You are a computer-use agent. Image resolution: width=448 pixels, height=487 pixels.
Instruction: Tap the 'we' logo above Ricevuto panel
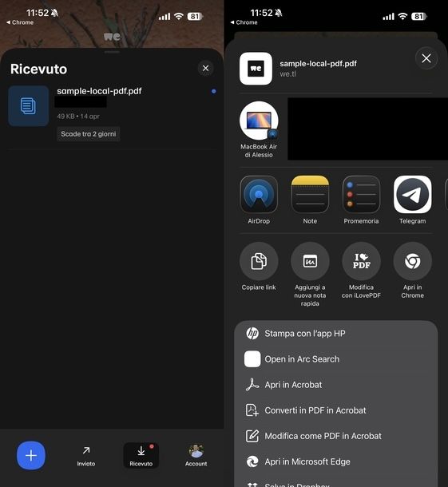(112, 37)
